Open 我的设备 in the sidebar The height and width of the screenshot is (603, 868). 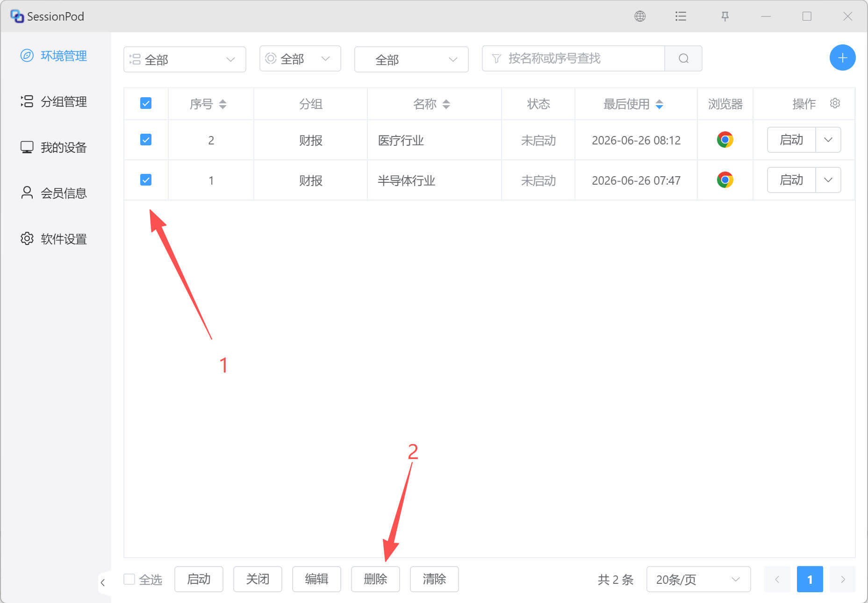click(x=54, y=147)
